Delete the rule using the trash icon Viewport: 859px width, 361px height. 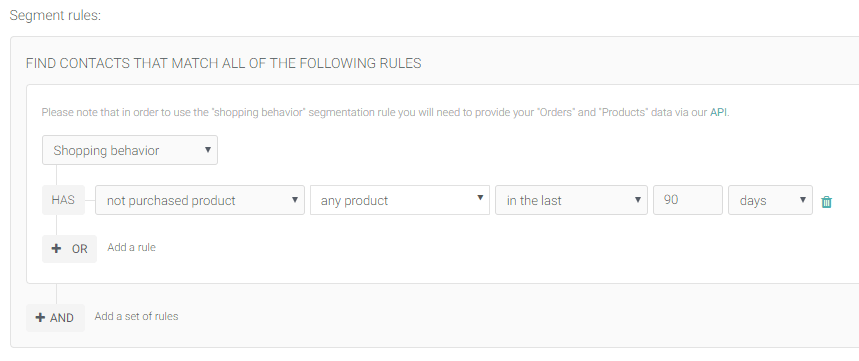coord(827,202)
